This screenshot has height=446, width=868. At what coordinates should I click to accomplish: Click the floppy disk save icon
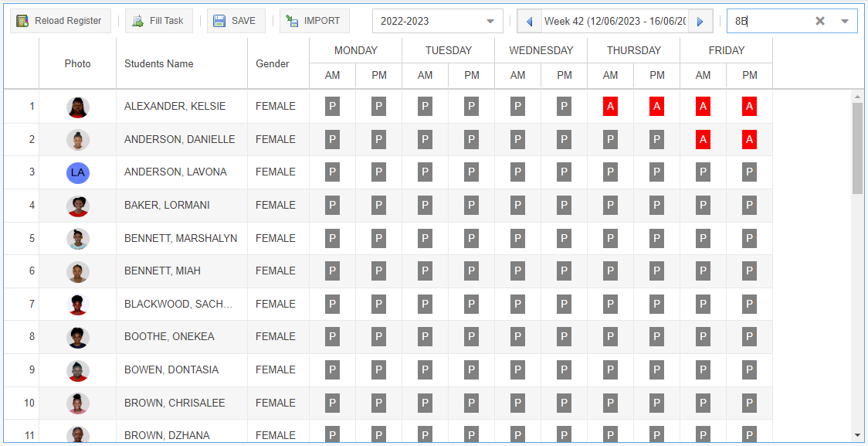tap(220, 21)
